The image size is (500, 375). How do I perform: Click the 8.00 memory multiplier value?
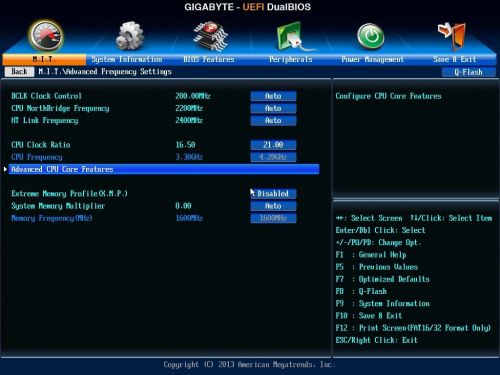pyautogui.click(x=183, y=206)
